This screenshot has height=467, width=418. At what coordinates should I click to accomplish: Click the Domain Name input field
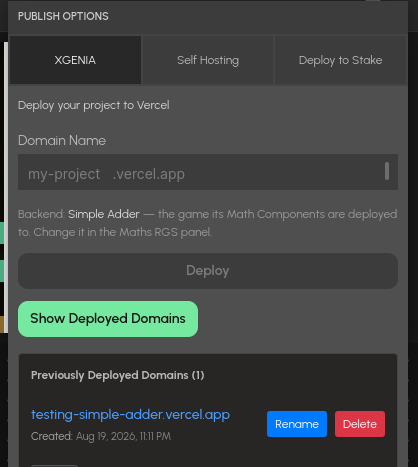(208, 172)
